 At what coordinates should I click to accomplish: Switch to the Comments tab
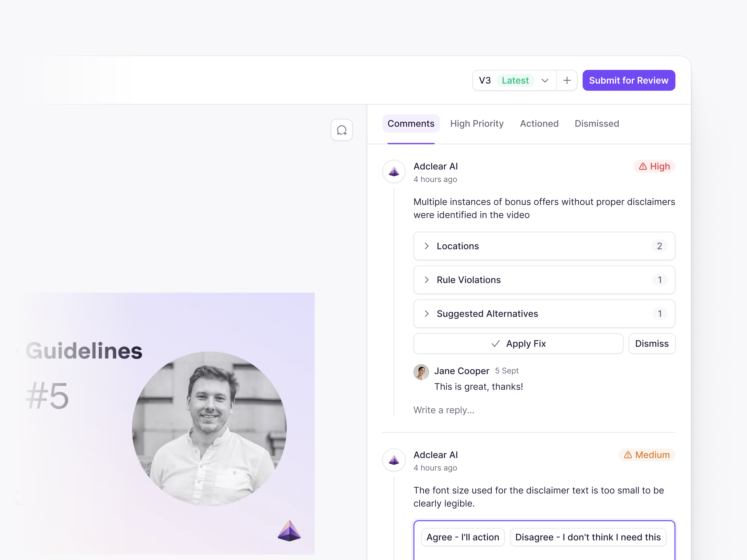pyautogui.click(x=411, y=123)
